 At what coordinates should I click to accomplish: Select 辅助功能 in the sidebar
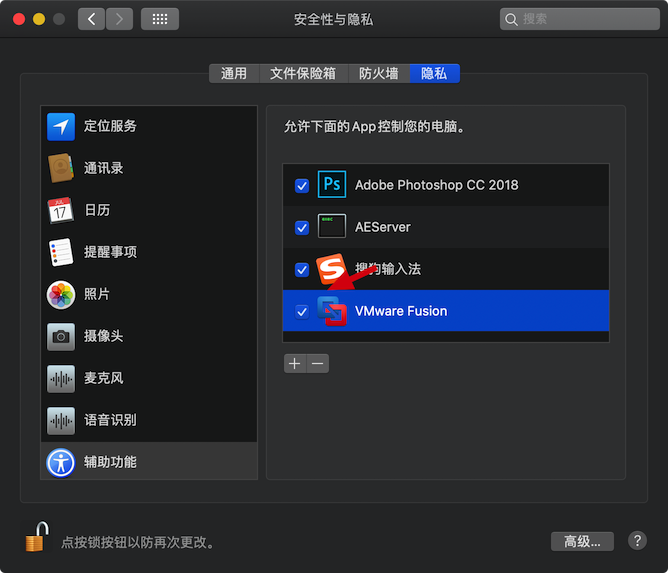pyautogui.click(x=149, y=462)
